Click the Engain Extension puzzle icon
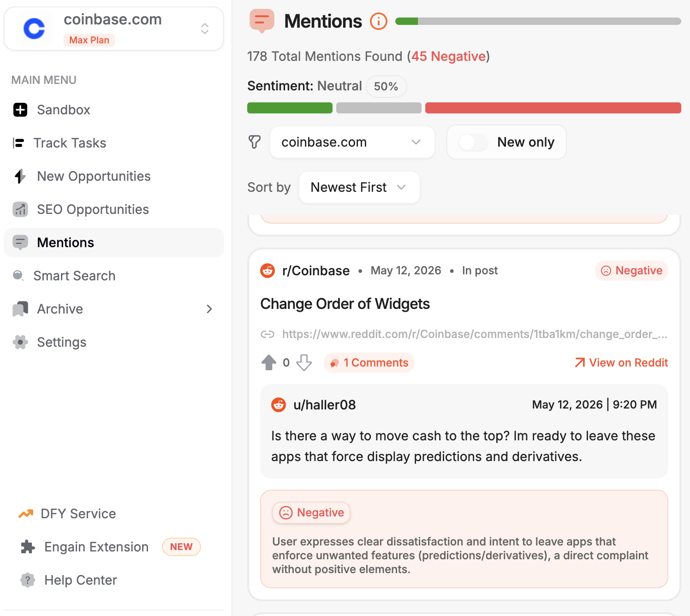The image size is (690, 616). pyautogui.click(x=28, y=547)
